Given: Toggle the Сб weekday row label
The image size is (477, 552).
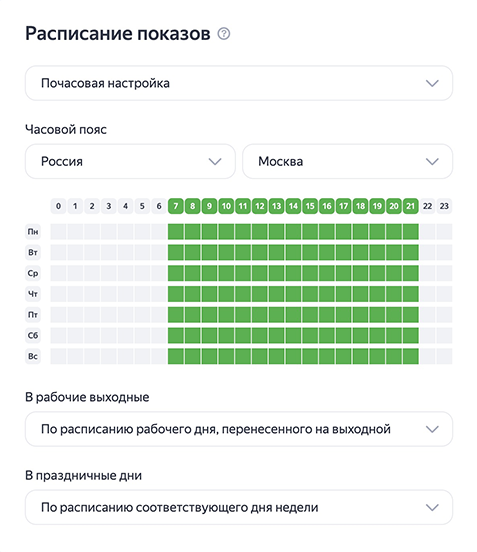Looking at the screenshot, I should [33, 335].
